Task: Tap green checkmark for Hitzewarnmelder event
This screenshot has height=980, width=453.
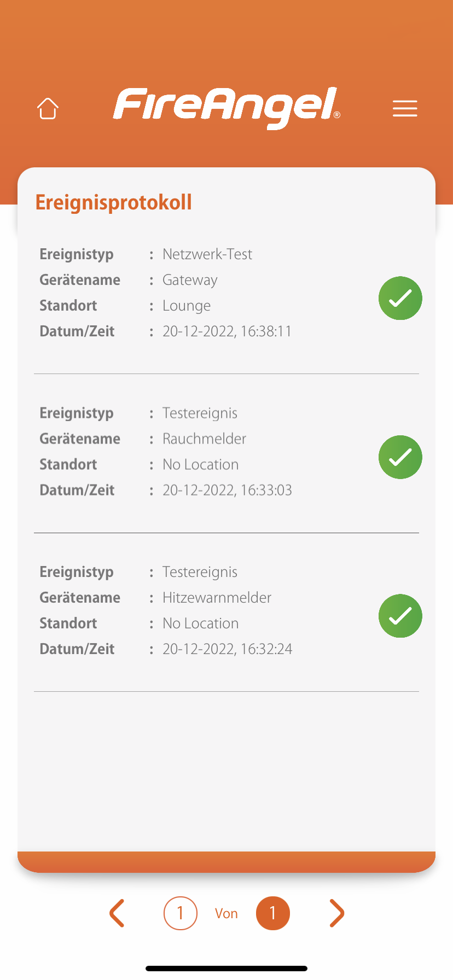Action: (400, 616)
